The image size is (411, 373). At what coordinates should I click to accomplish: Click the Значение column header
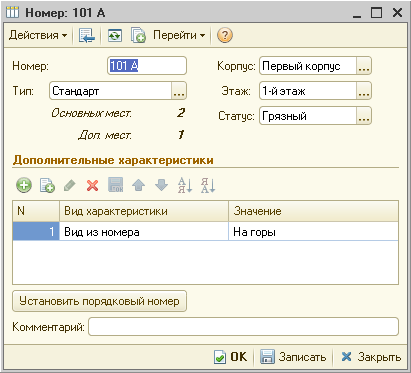coord(313,211)
